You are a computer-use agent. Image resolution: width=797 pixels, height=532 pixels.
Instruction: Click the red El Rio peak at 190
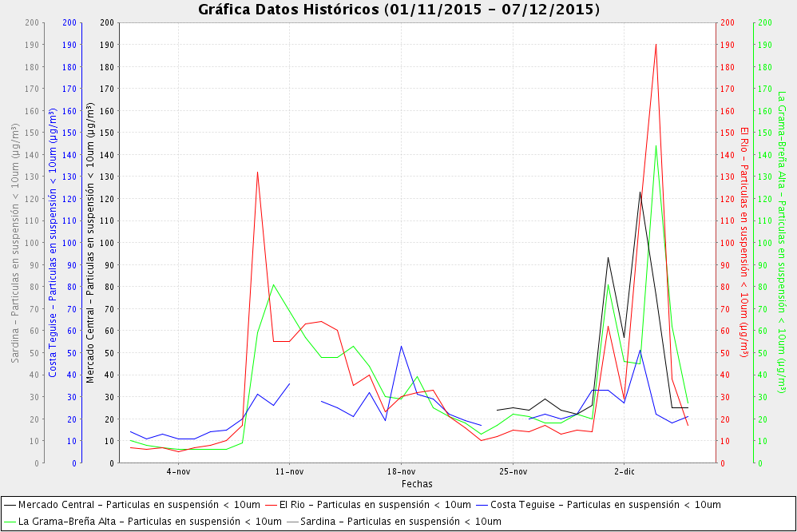click(656, 45)
